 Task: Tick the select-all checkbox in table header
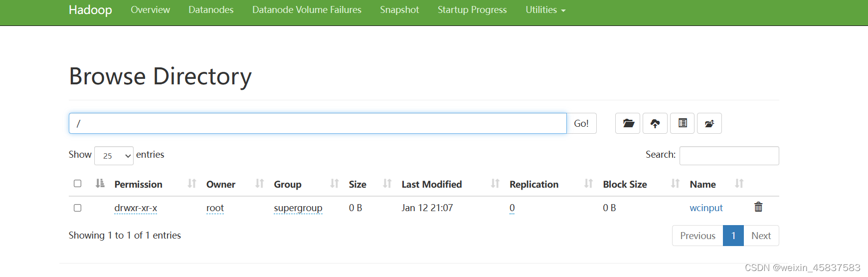[77, 184]
